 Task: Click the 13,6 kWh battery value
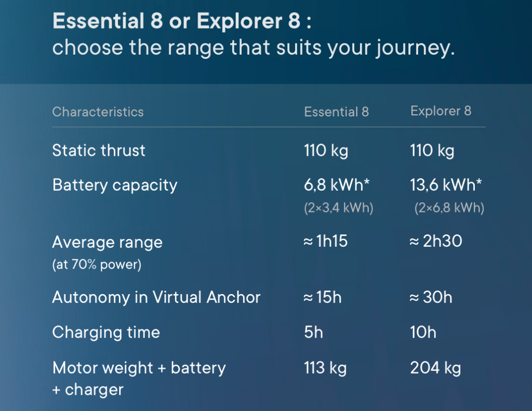(x=446, y=185)
